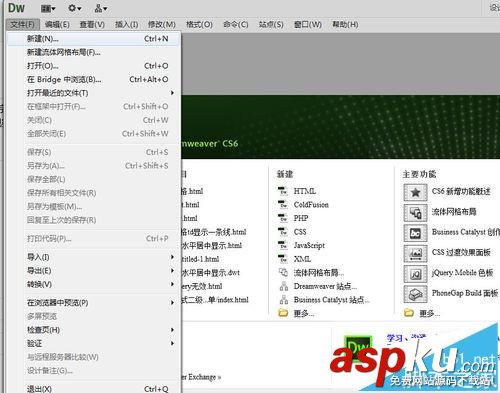Open the gear extension dropdown
Screen dimensions: 500x393
(75, 8)
